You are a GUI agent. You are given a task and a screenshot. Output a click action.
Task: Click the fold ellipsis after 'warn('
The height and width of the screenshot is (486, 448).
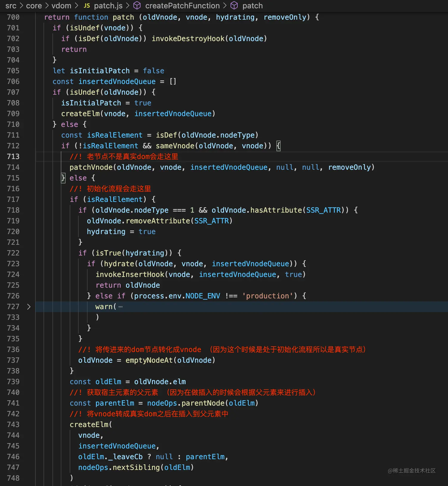(120, 307)
